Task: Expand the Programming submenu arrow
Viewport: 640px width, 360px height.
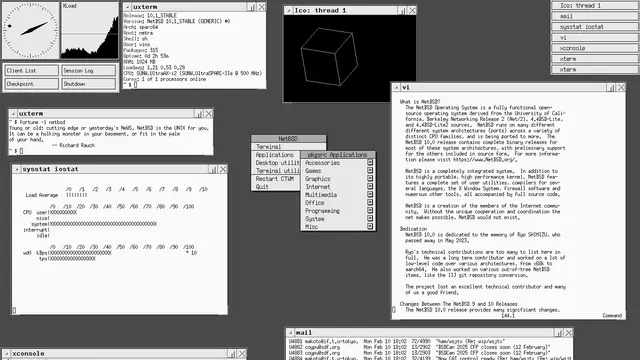Action: 370,211
